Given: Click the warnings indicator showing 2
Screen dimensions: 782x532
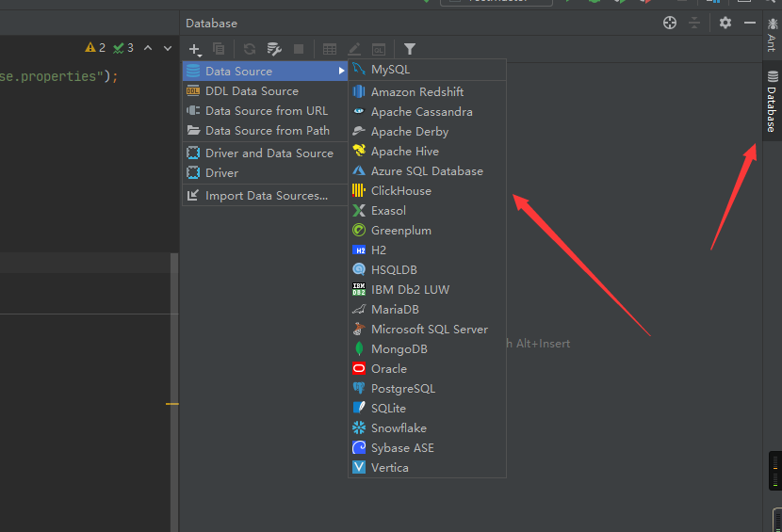Looking at the screenshot, I should pos(95,48).
